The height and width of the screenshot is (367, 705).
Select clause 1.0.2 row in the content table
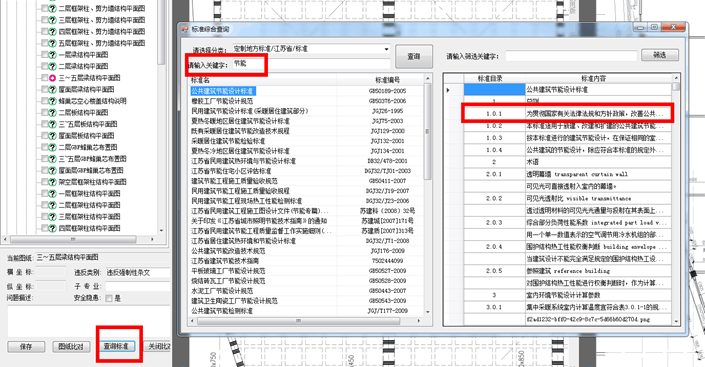coord(567,126)
